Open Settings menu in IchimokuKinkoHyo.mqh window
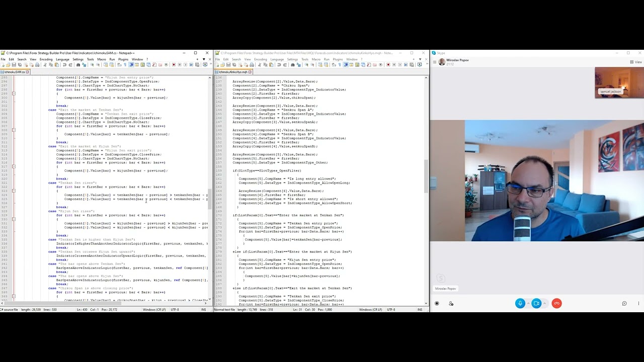Viewport: 644px width, 362px height. 292,59
